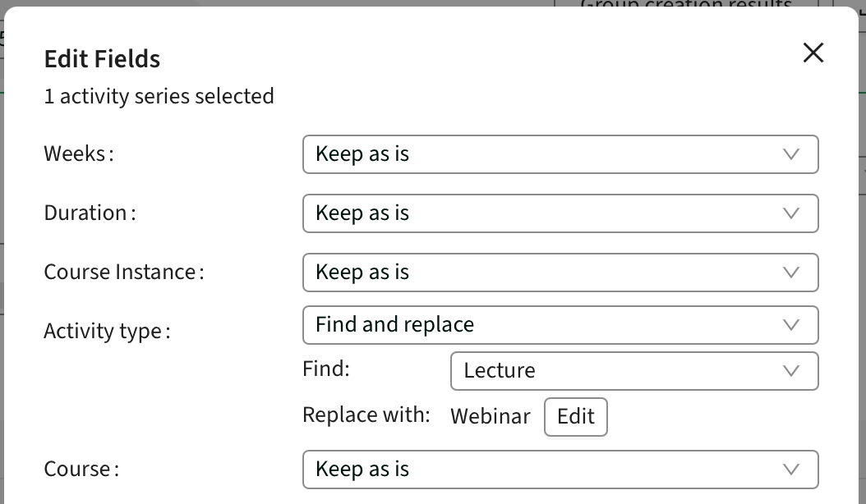Click the 'Duration:' field label
The height and width of the screenshot is (504, 866).
click(x=90, y=213)
